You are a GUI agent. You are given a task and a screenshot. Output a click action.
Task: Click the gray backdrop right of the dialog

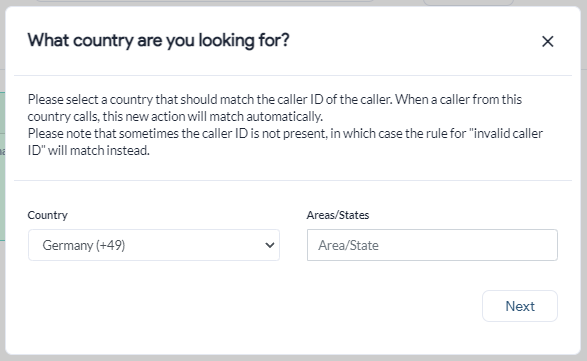[x=584, y=180]
